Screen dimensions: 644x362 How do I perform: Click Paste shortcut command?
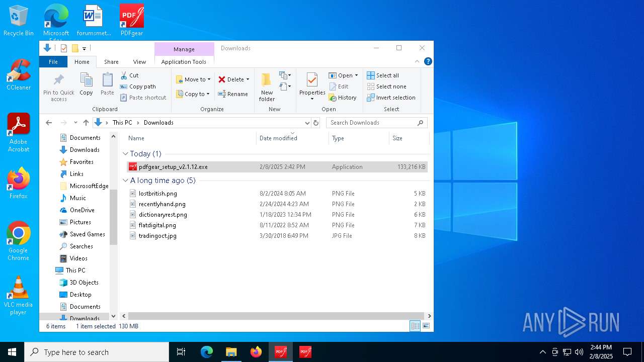click(143, 98)
